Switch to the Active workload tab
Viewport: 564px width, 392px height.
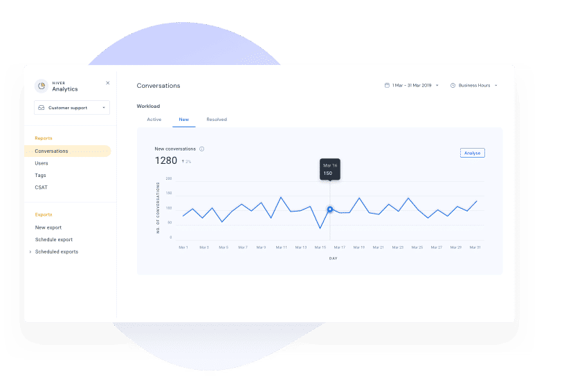154,120
